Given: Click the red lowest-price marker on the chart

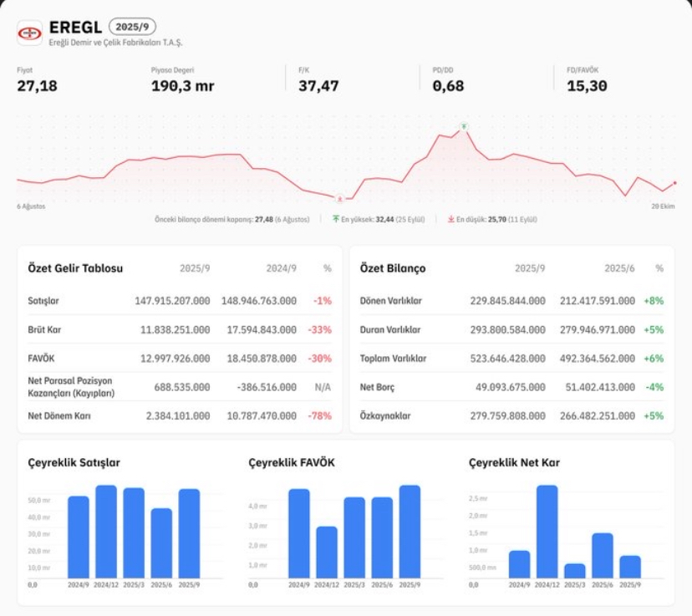Looking at the screenshot, I should [x=339, y=198].
